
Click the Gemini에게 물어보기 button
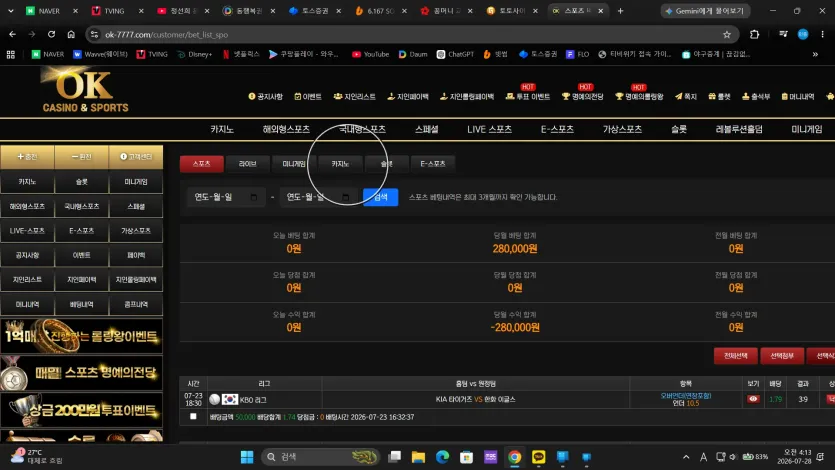point(706,11)
